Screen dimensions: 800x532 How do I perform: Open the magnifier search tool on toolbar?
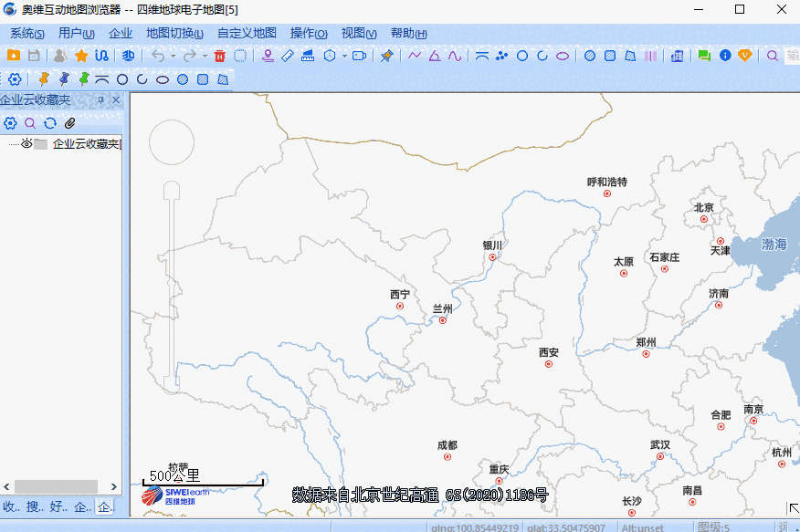(x=773, y=55)
